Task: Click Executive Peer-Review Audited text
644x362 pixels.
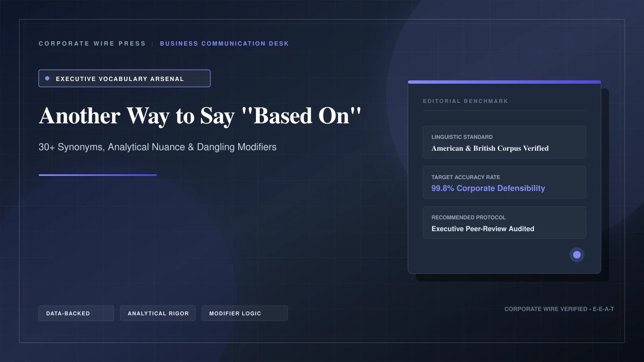Action: click(x=483, y=228)
